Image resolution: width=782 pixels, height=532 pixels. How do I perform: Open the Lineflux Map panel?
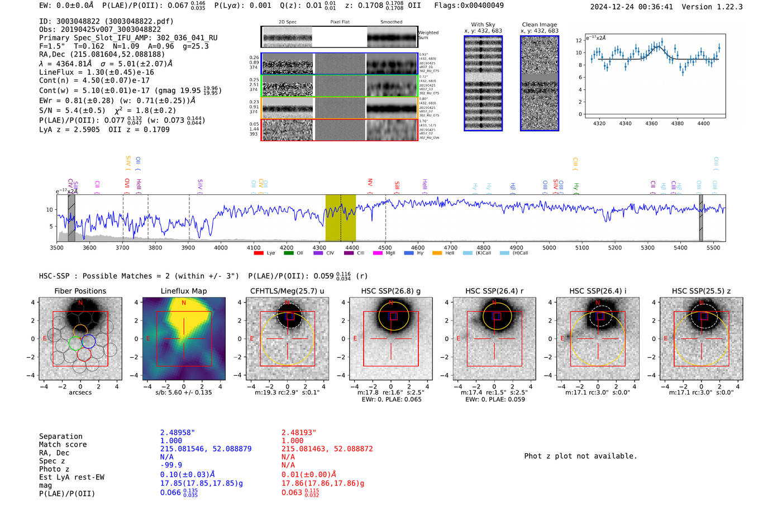tap(184, 339)
